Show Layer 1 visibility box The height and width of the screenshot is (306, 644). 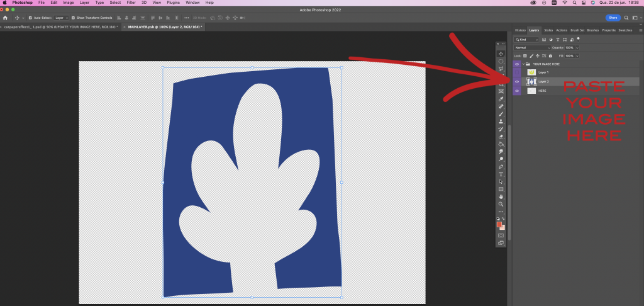517,72
